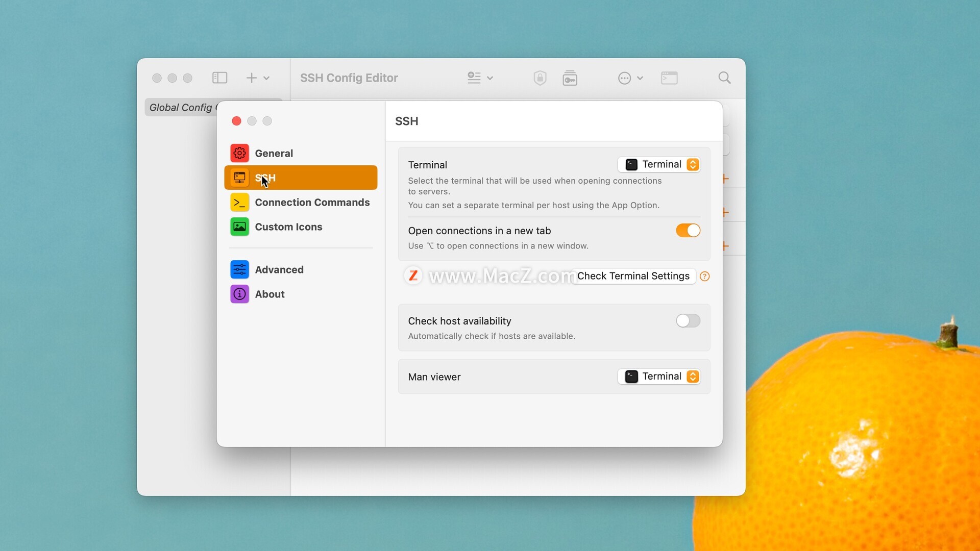
Task: Open Advanced preferences pane
Action: (x=301, y=269)
